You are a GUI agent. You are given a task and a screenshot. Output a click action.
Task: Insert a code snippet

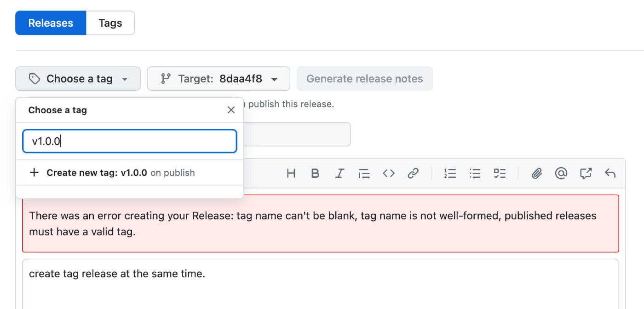click(x=388, y=173)
